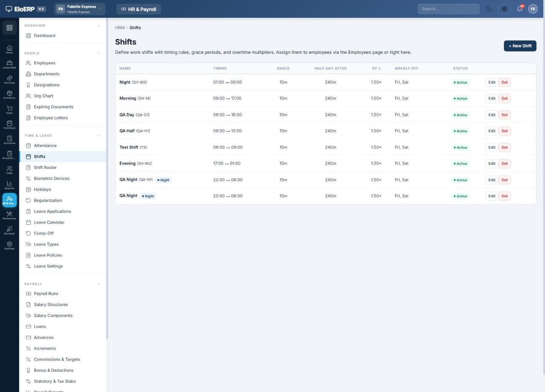
Task: Open the Hotel PMS module icon
Action: pos(9,65)
